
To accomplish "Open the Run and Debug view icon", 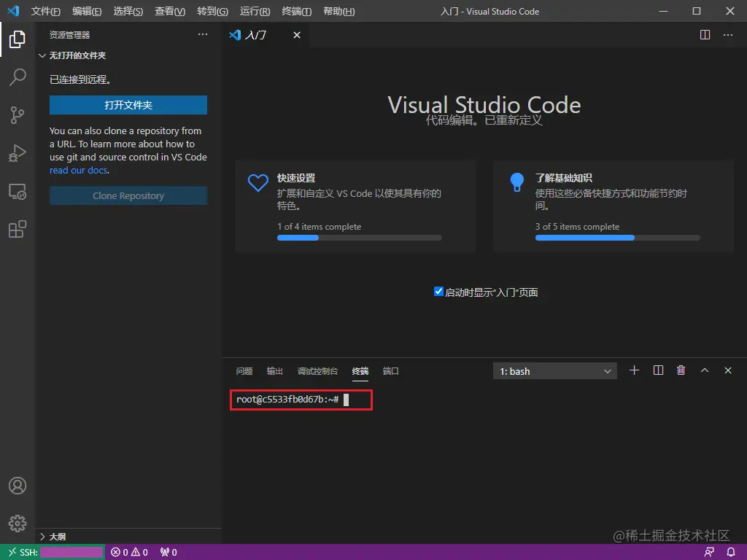I will click(18, 153).
